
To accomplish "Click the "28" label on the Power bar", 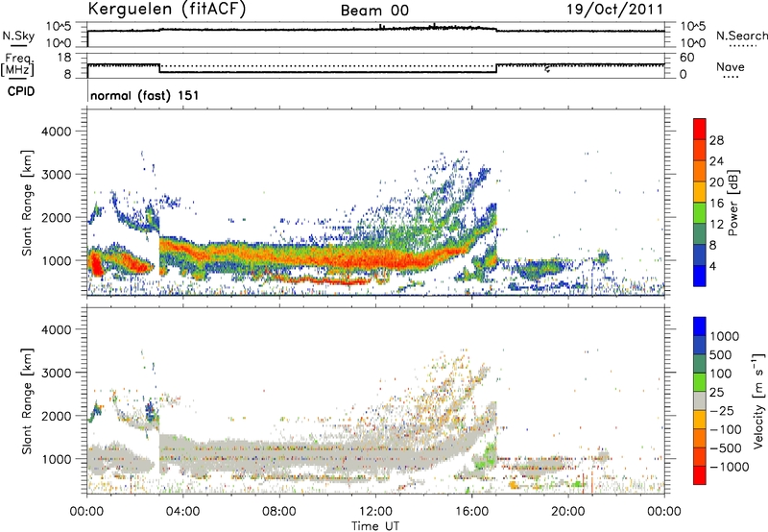I will click(716, 140).
